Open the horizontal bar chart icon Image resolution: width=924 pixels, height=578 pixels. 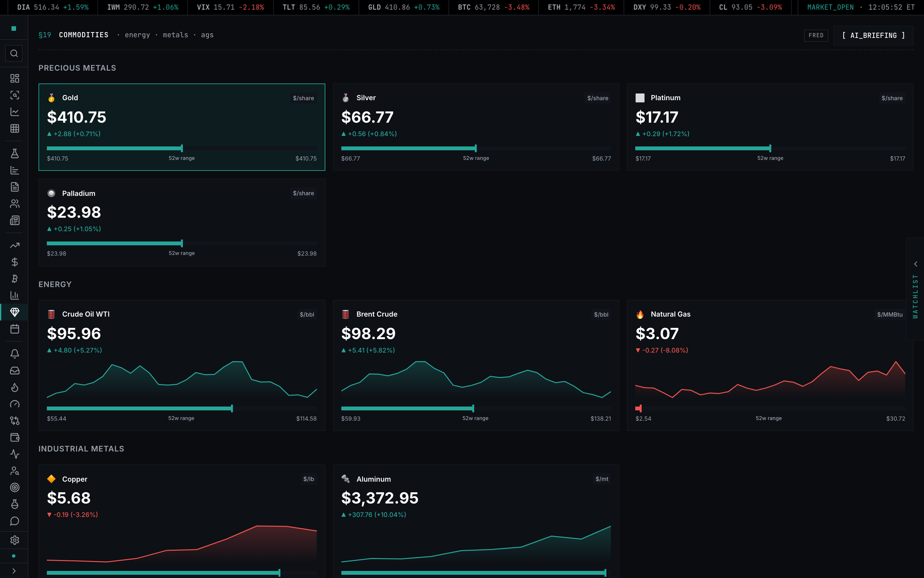point(14,170)
